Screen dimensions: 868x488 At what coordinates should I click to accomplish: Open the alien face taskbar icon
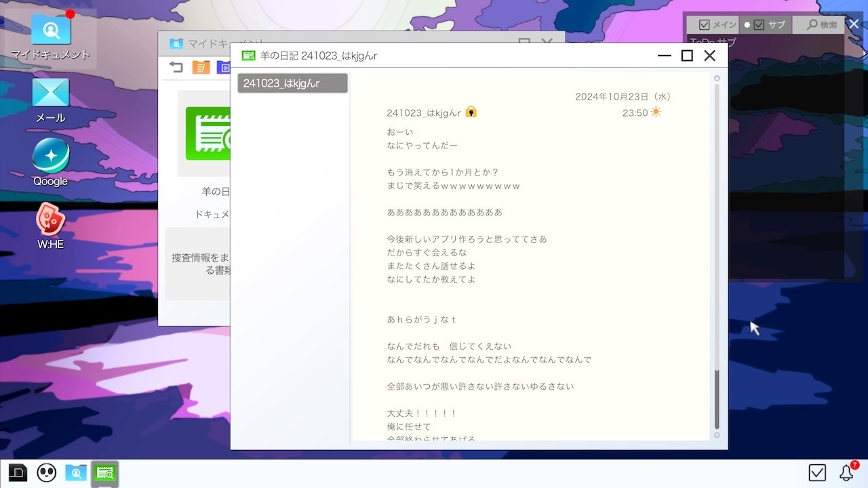[x=47, y=472]
